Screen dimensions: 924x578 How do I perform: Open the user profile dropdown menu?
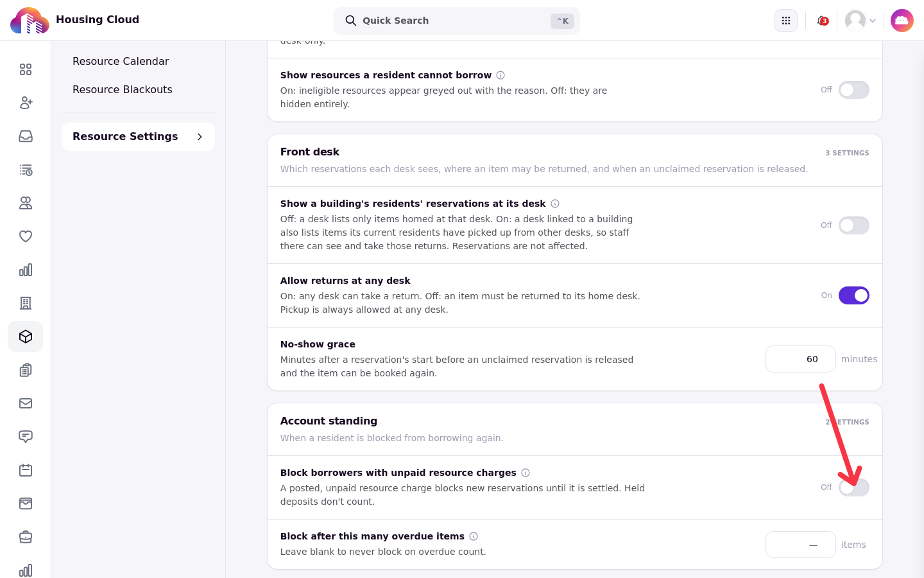[x=860, y=21]
